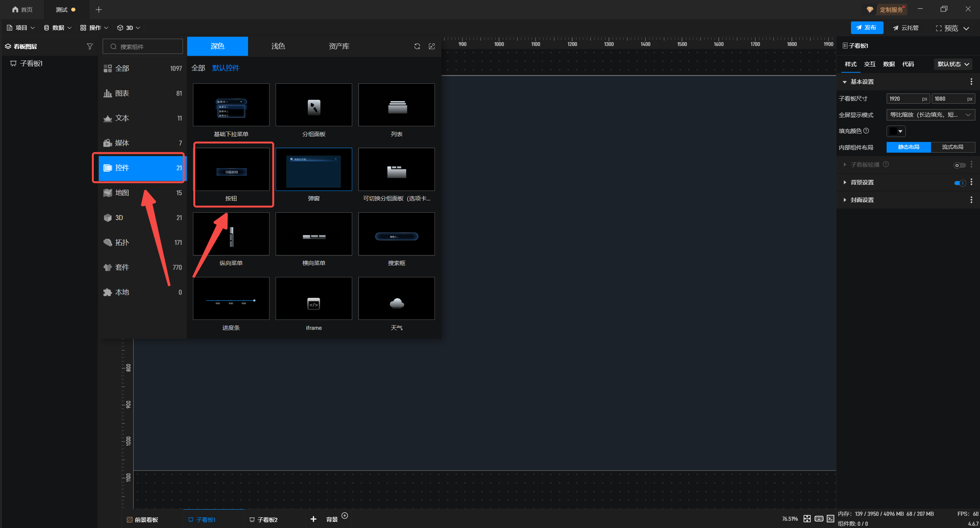The height and width of the screenshot is (528, 980).
Task: Click the pop-out icon in component panel
Action: point(432,46)
